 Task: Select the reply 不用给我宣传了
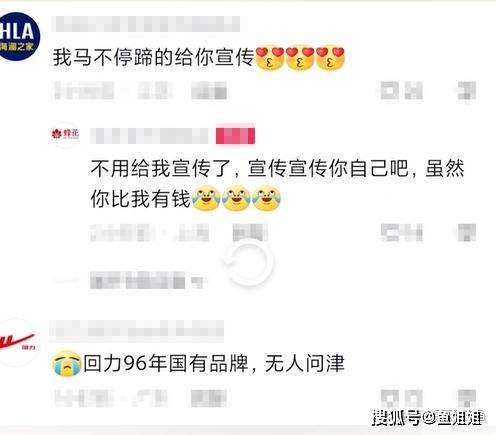pyautogui.click(x=277, y=183)
